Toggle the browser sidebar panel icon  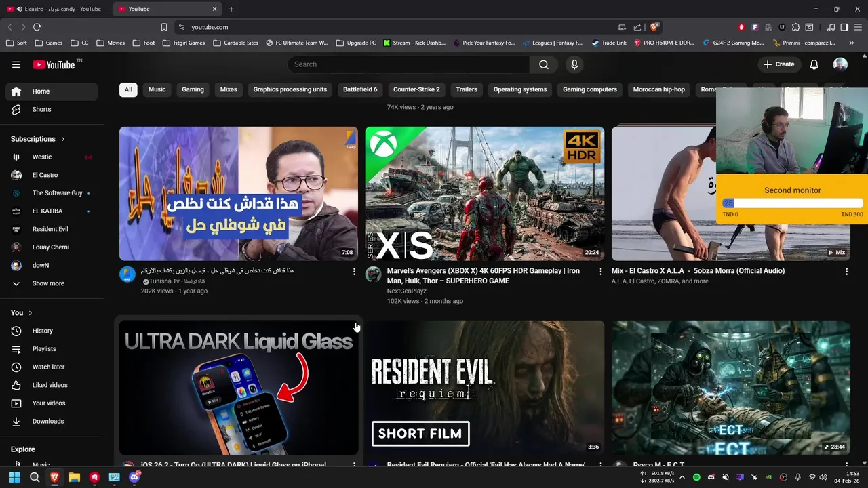(x=844, y=27)
